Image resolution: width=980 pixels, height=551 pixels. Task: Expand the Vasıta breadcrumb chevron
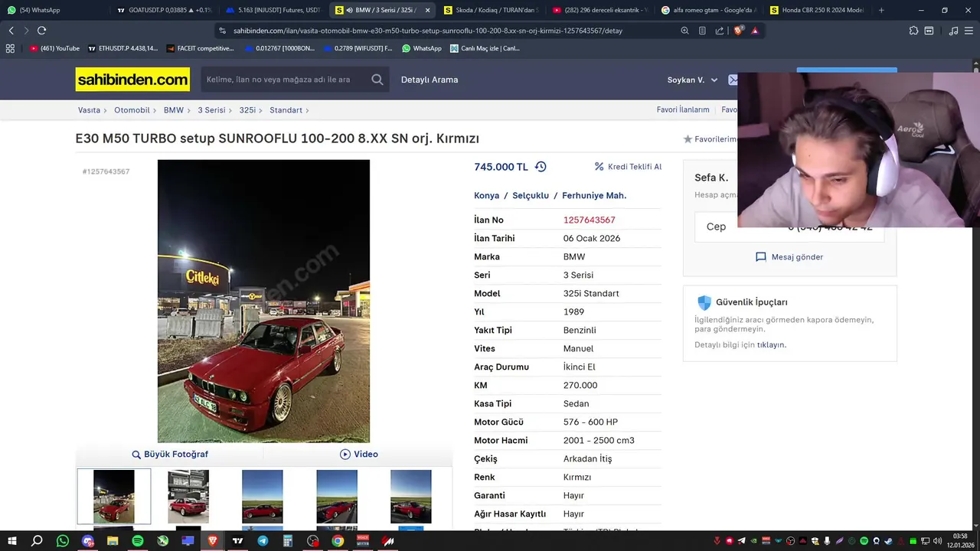[x=106, y=110]
